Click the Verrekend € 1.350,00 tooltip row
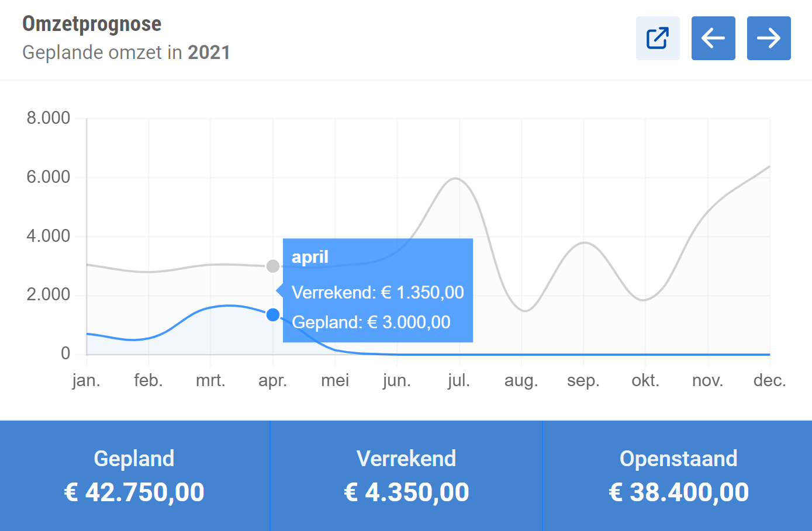812x531 pixels. click(378, 292)
